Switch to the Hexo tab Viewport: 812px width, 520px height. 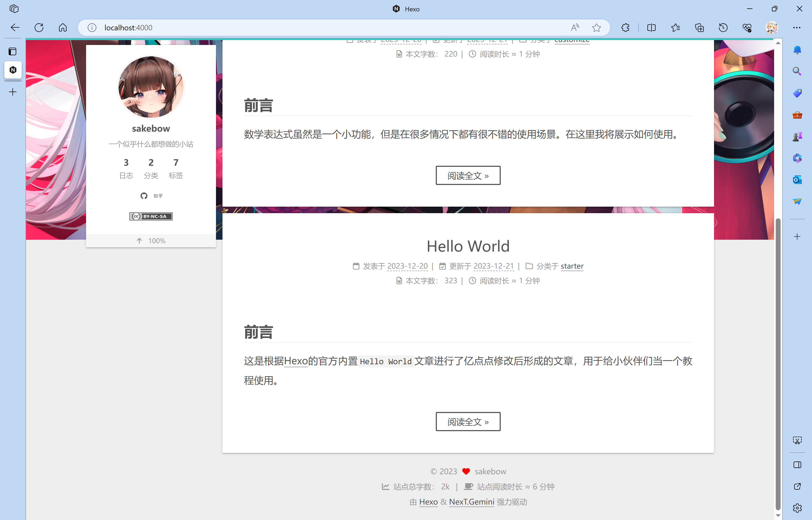click(13, 70)
